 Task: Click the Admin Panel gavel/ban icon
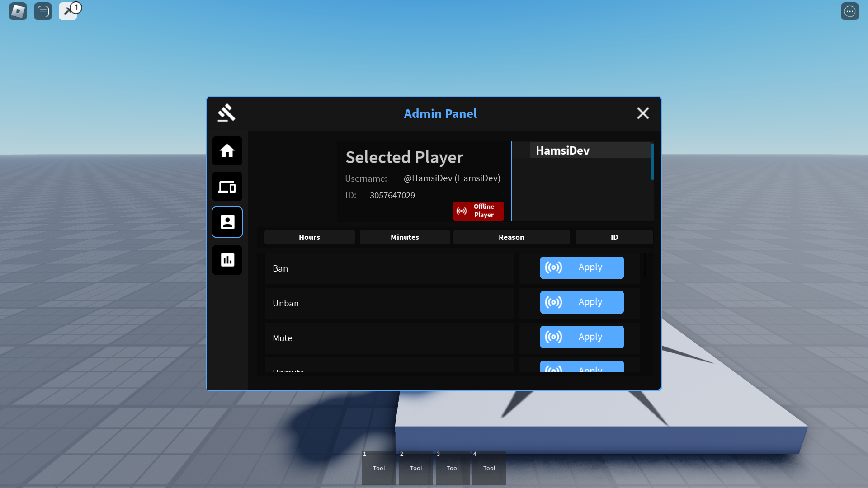pyautogui.click(x=226, y=113)
